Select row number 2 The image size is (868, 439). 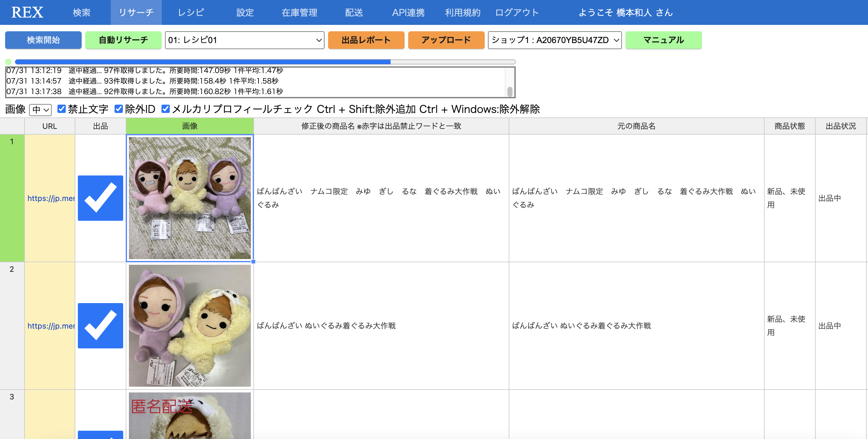click(12, 326)
